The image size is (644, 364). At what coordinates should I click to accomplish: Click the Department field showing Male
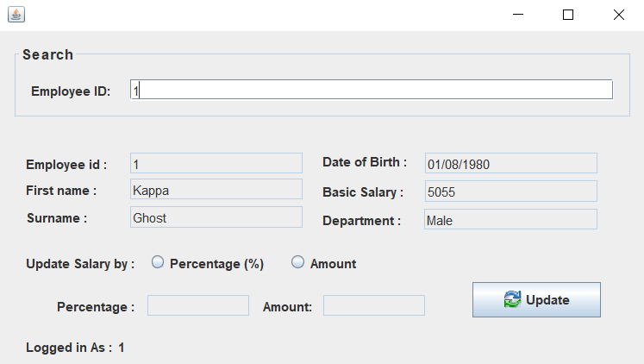(510, 220)
